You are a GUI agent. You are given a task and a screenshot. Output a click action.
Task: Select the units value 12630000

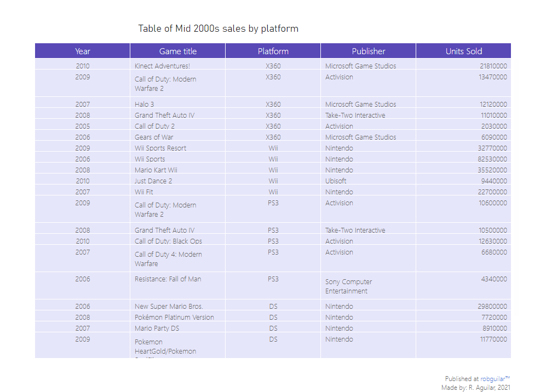[493, 241]
